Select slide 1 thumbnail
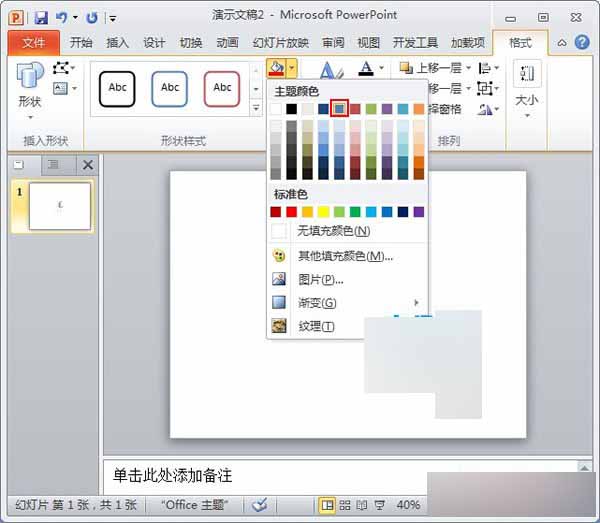This screenshot has height=523, width=600. [60, 206]
